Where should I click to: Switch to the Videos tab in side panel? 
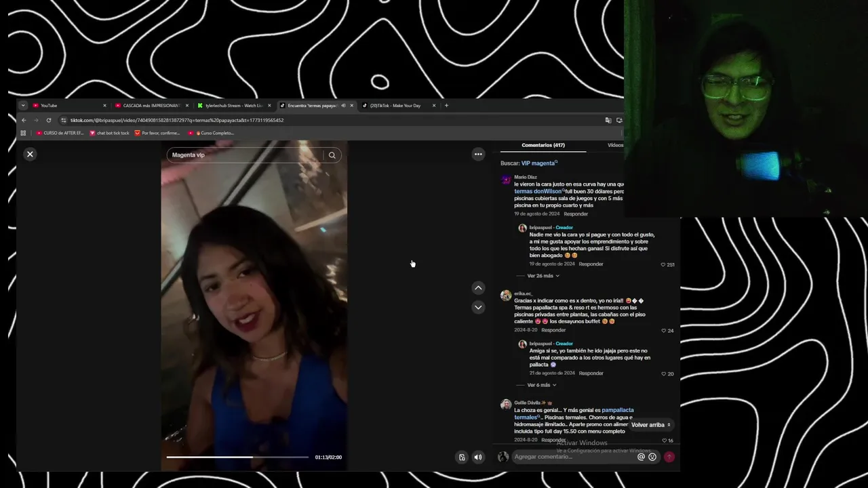[x=615, y=145]
